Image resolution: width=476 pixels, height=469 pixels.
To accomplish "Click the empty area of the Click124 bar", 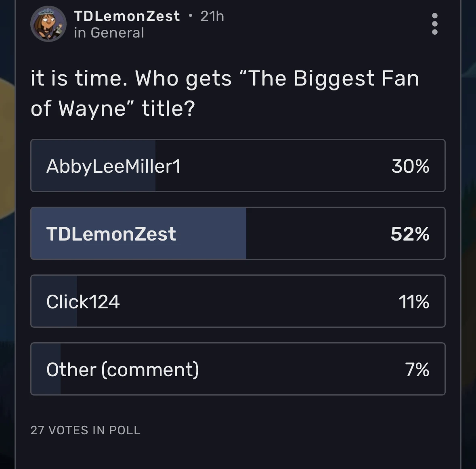I will click(x=258, y=301).
